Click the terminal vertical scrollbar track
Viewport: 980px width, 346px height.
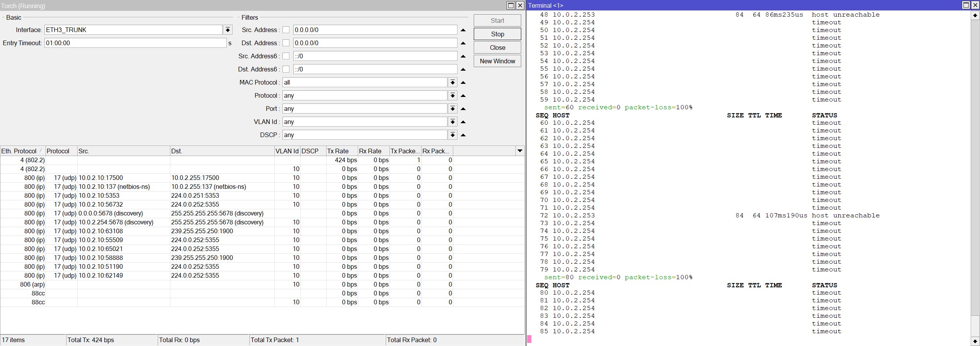tap(975, 174)
